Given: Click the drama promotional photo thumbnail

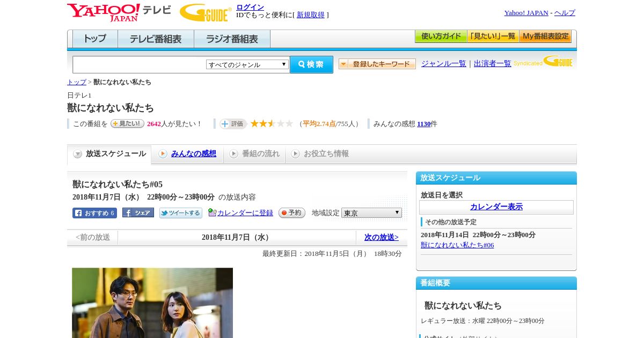Looking at the screenshot, I should click(x=152, y=303).
